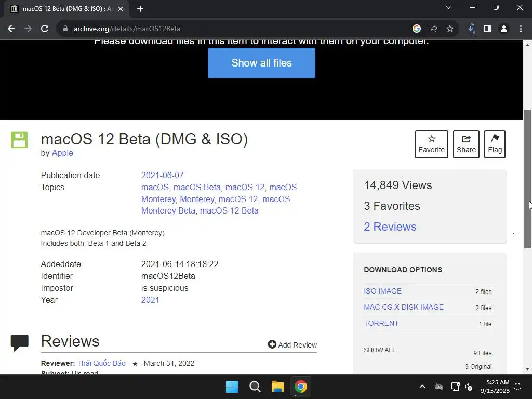Open the notification bell icon
The height and width of the screenshot is (399, 532).
click(518, 387)
